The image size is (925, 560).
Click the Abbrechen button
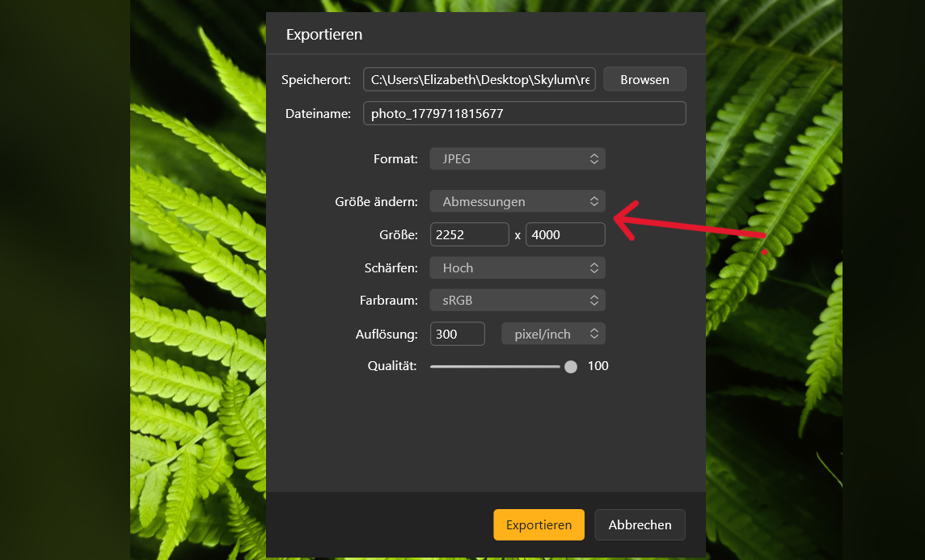[x=640, y=524]
